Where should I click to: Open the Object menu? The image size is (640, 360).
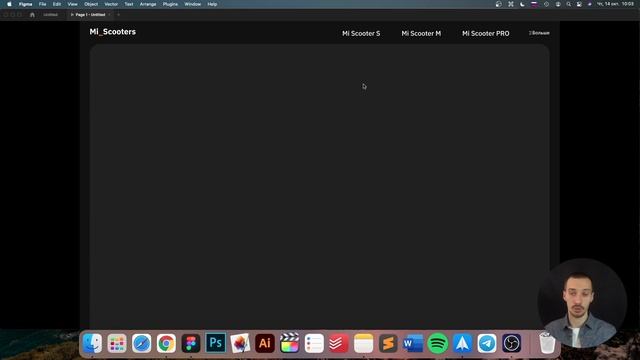tap(91, 4)
